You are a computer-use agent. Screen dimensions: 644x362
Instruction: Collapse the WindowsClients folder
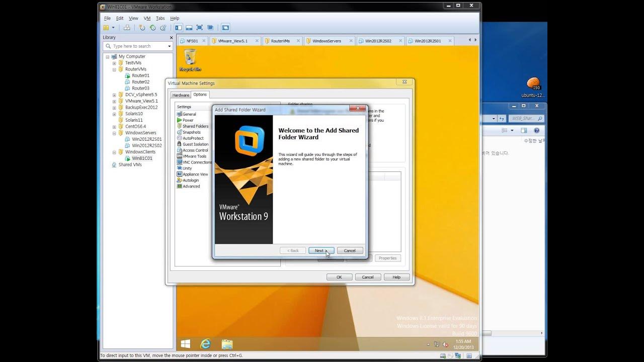point(114,152)
